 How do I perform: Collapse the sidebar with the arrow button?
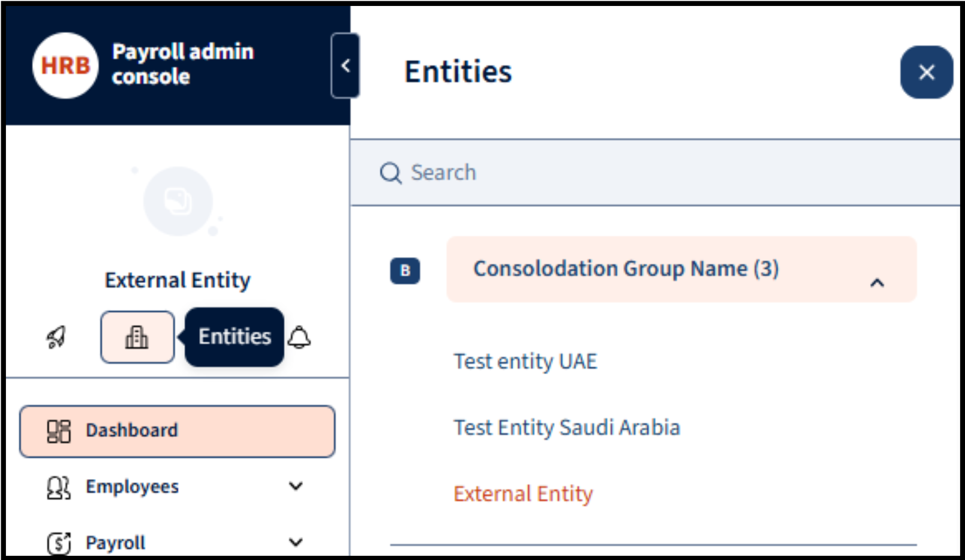coord(345,65)
